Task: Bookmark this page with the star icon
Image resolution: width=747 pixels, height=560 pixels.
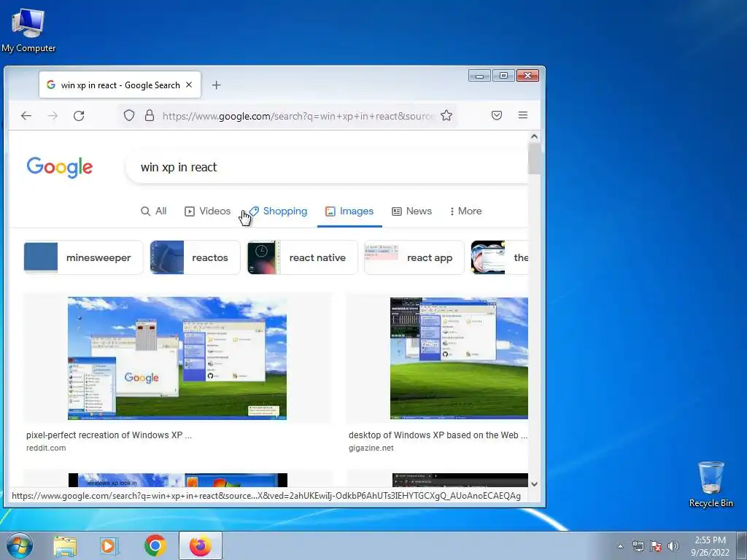Action: pos(446,116)
